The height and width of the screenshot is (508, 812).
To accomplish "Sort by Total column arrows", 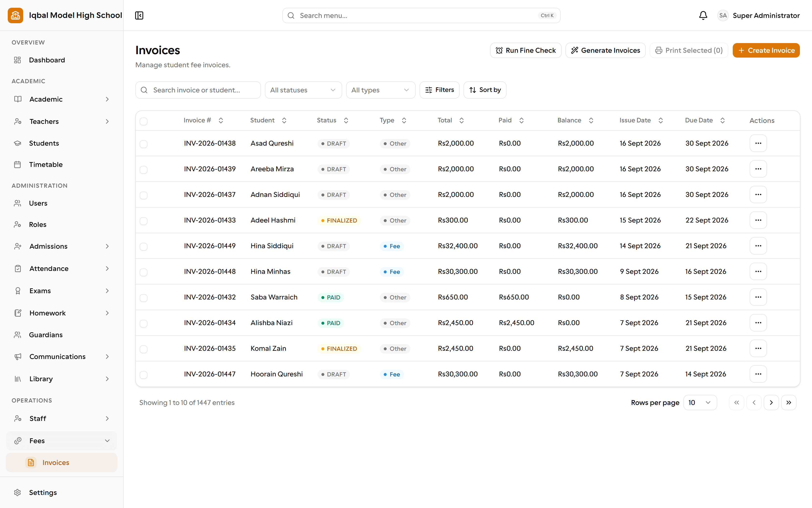I will (461, 120).
